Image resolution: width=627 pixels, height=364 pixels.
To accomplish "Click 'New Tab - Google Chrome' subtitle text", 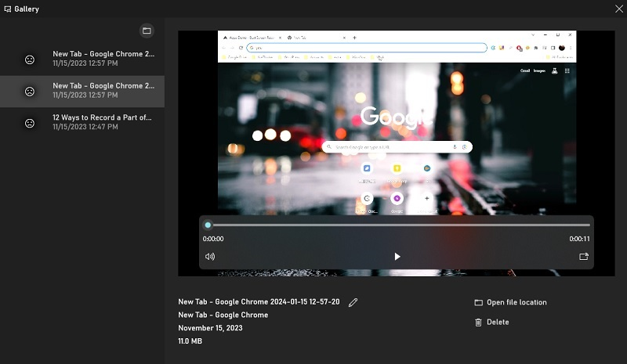I will (x=223, y=315).
